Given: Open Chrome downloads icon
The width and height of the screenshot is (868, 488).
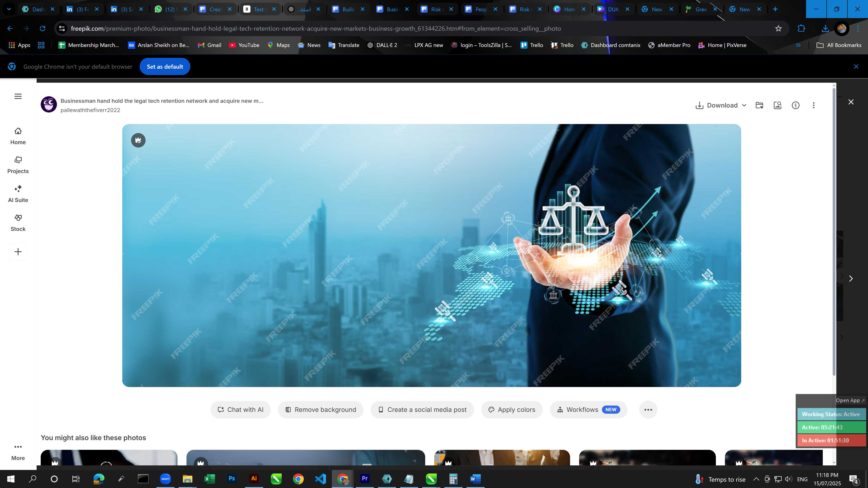Looking at the screenshot, I should tap(825, 29).
